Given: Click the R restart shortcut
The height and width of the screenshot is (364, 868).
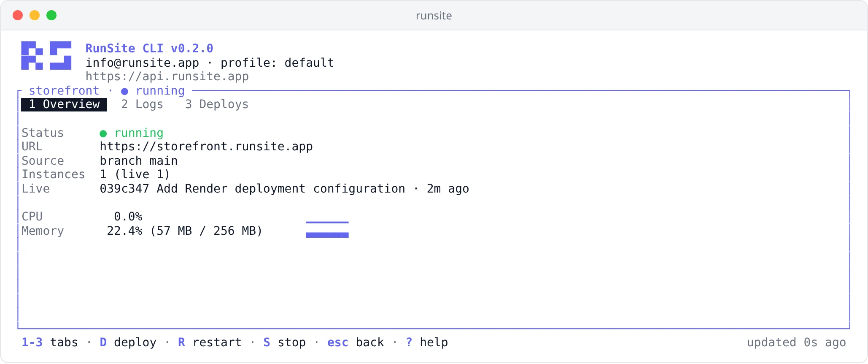Looking at the screenshot, I should pos(210,342).
